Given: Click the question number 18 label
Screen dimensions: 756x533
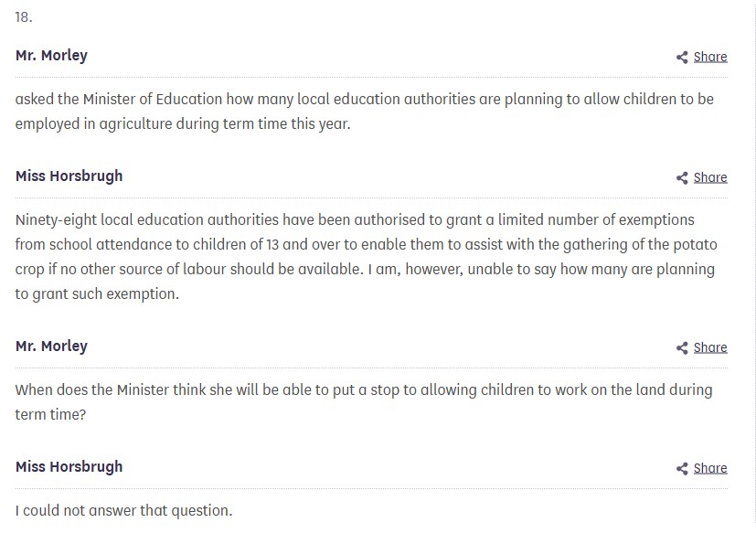Looking at the screenshot, I should click(x=24, y=17).
